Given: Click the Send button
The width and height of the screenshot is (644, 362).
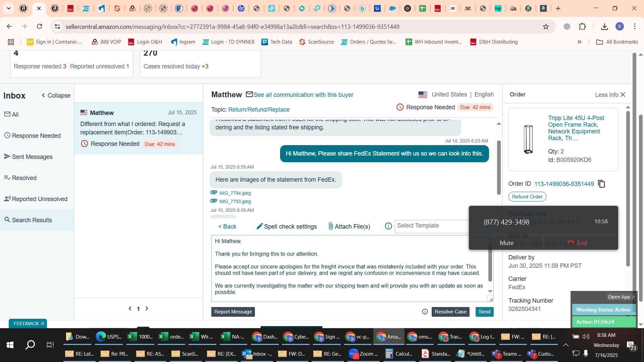Looking at the screenshot, I should [x=484, y=312].
